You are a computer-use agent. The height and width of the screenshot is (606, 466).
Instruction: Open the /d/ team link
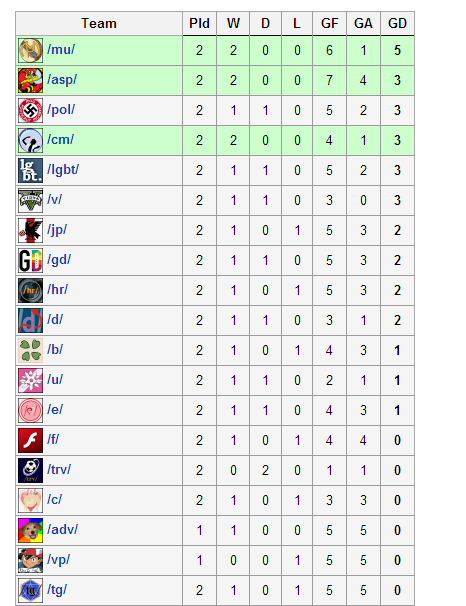click(55, 320)
